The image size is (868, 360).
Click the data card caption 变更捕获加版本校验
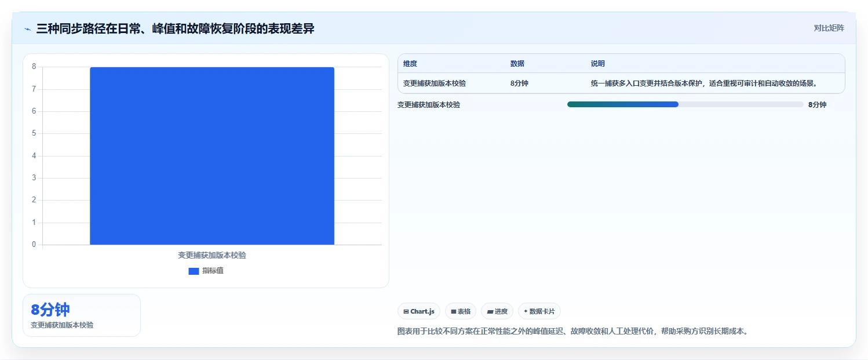coord(62,325)
